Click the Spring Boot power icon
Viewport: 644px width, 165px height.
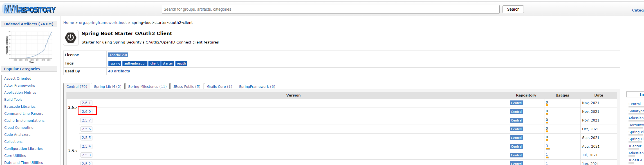point(71,38)
